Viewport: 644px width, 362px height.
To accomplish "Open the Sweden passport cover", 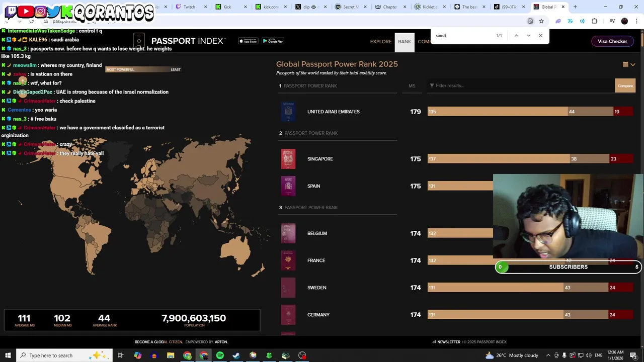I will [288, 288].
